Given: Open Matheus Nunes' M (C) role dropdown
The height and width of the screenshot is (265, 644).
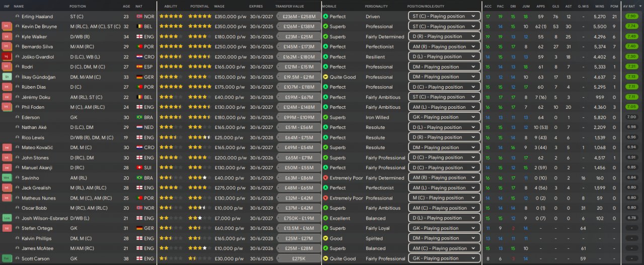Looking at the screenshot, I should pyautogui.click(x=444, y=197).
